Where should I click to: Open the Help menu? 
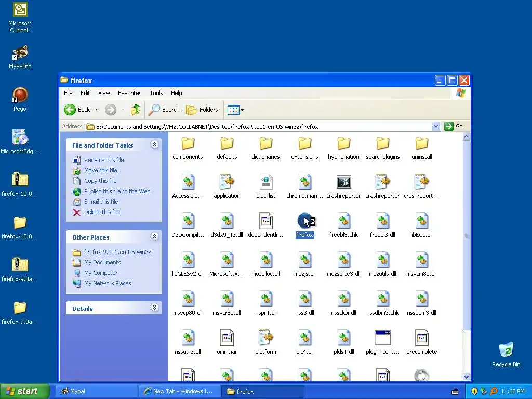[x=176, y=93]
